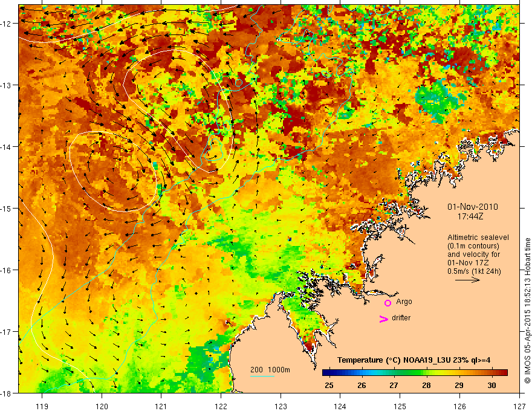Click the longitude axis label '123'
Image resolution: width=532 pixels, height=411 pixels.
pos(281,406)
